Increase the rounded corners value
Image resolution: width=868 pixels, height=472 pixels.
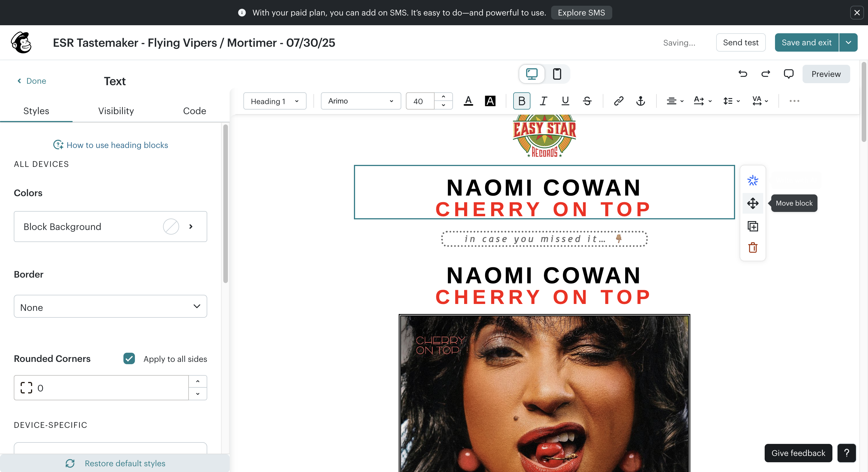point(197,381)
